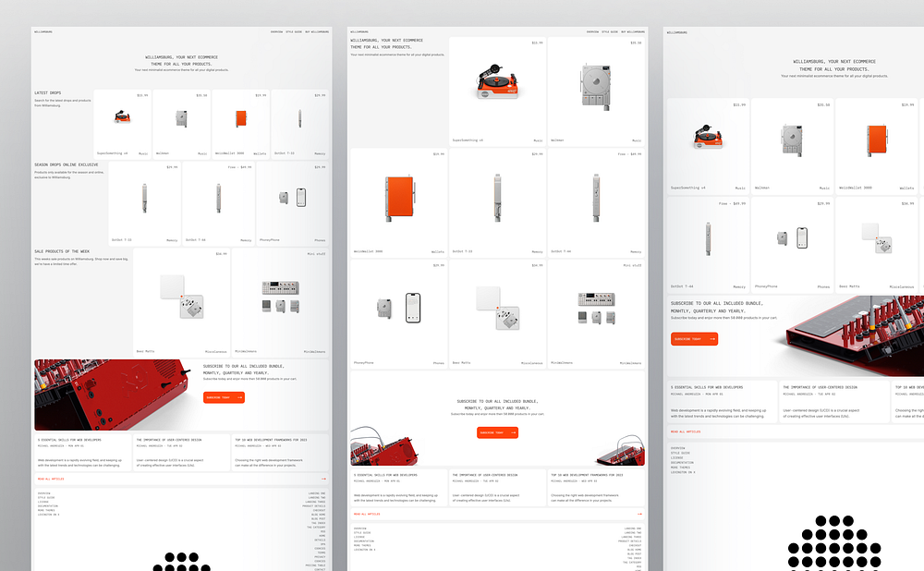Open 'Importance of User-Centered Design' article, left mockup
924x571 pixels.
click(x=181, y=453)
